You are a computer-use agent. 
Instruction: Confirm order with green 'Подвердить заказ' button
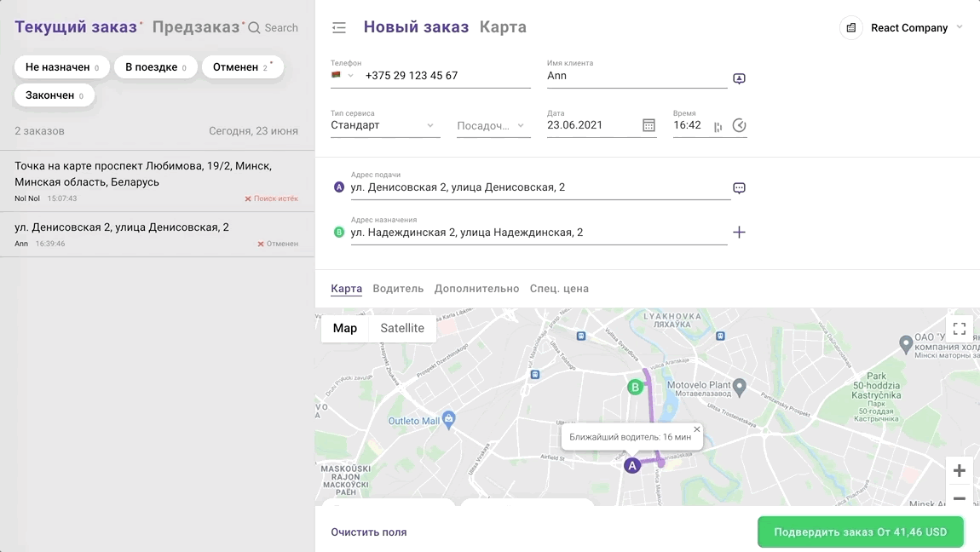pyautogui.click(x=860, y=532)
